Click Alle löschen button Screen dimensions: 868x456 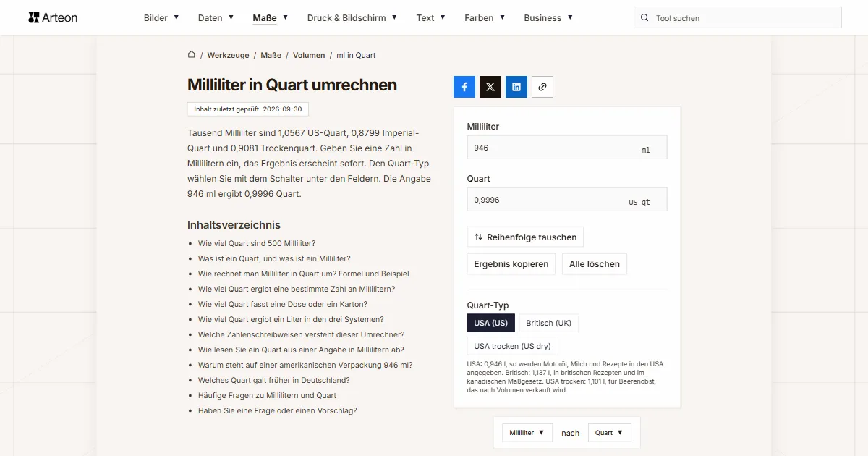(x=595, y=264)
